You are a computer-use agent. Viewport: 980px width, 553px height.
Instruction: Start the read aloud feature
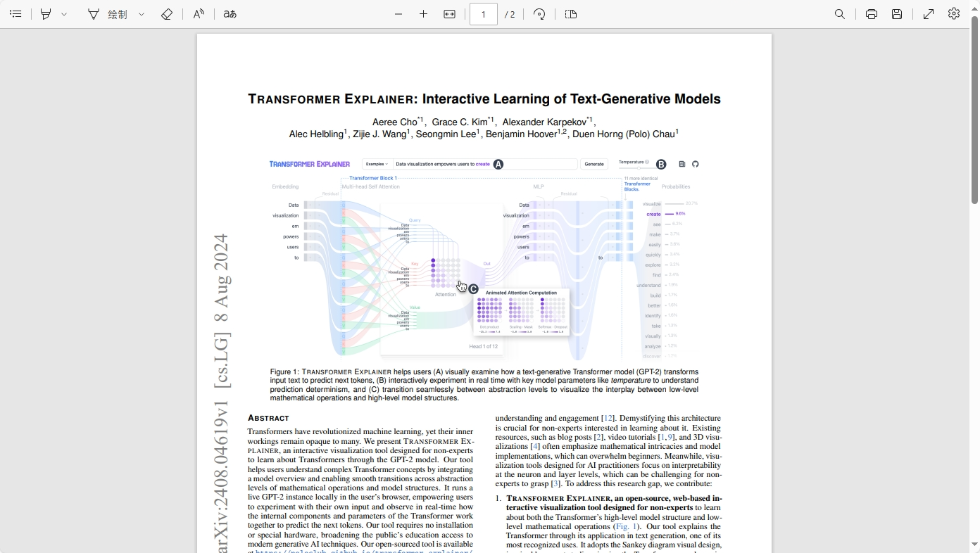pos(199,14)
